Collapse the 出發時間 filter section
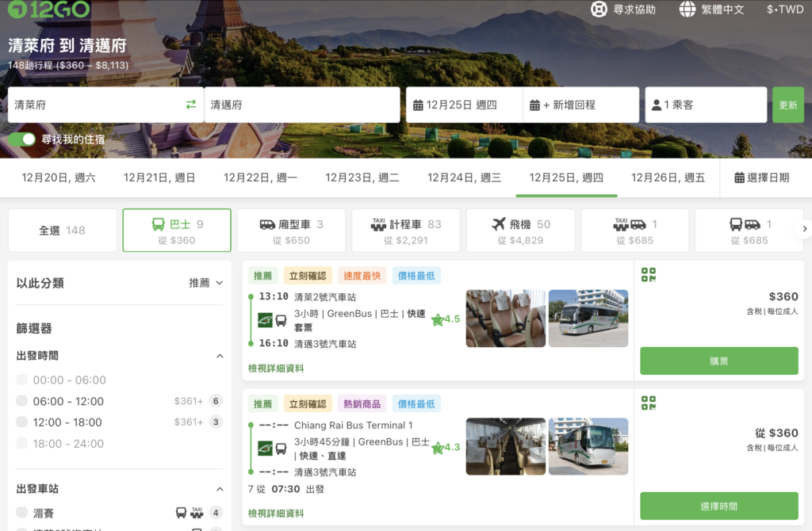The height and width of the screenshot is (531, 812). [x=220, y=356]
